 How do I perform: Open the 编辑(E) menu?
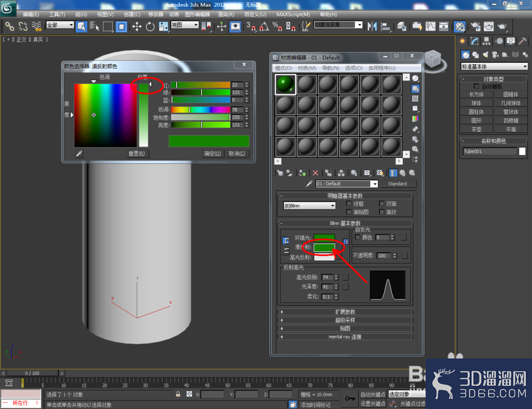[x=30, y=14]
